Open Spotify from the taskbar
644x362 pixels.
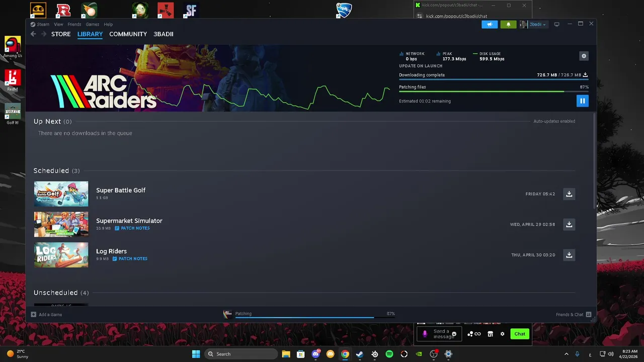389,354
